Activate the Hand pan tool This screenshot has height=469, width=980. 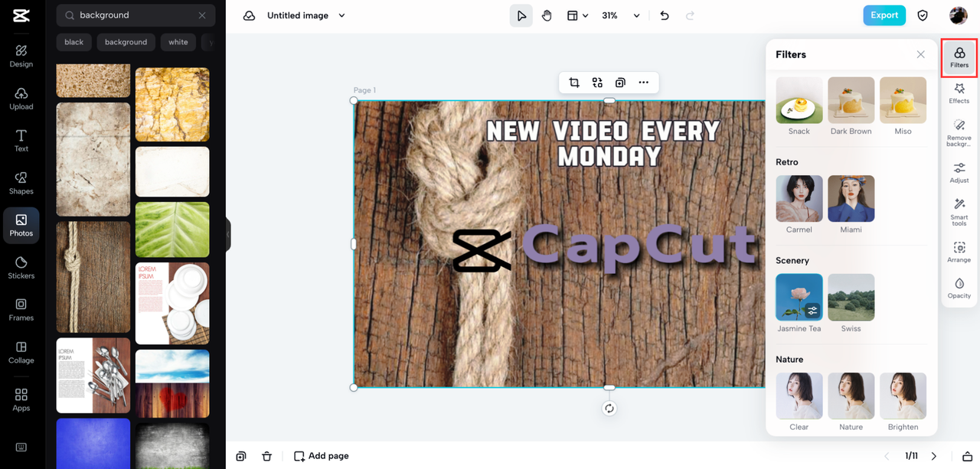pyautogui.click(x=547, y=15)
